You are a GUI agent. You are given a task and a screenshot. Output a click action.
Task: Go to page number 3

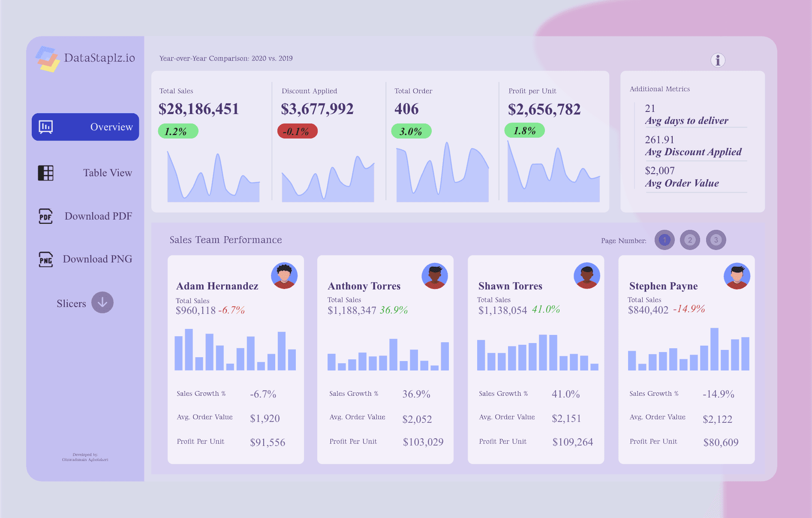(x=716, y=240)
